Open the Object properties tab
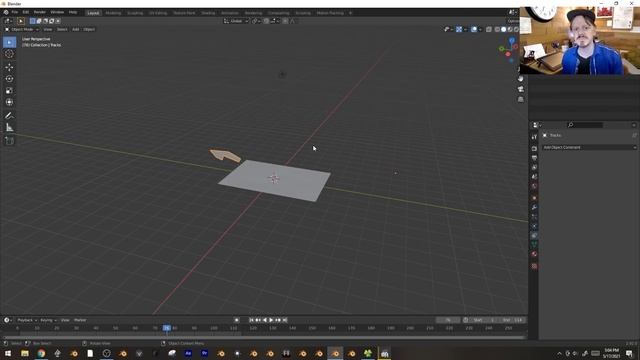 (x=534, y=198)
